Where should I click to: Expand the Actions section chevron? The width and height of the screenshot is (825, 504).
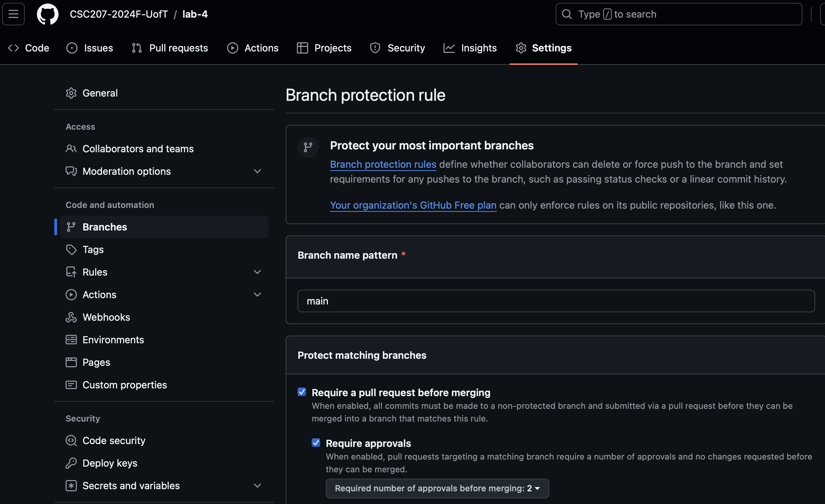click(x=256, y=294)
